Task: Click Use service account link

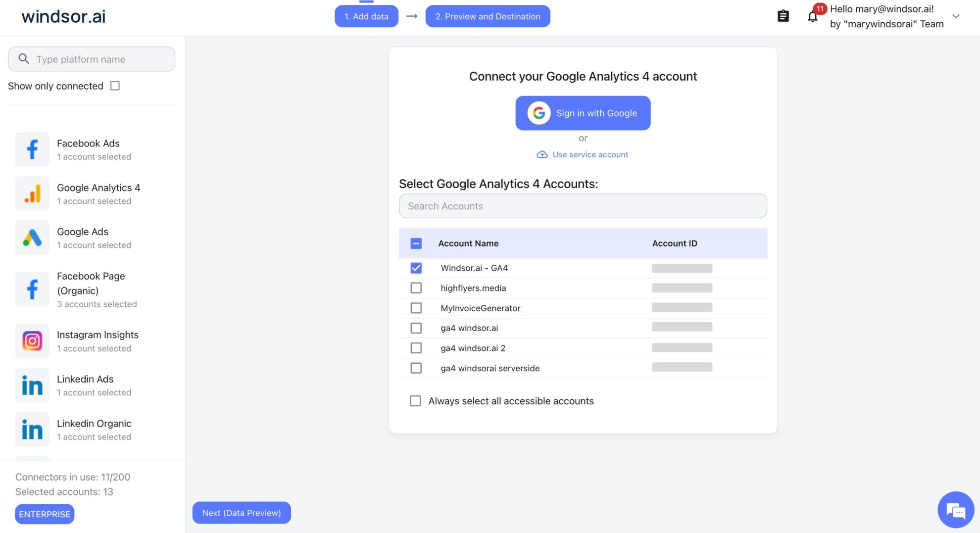Action: click(x=590, y=154)
